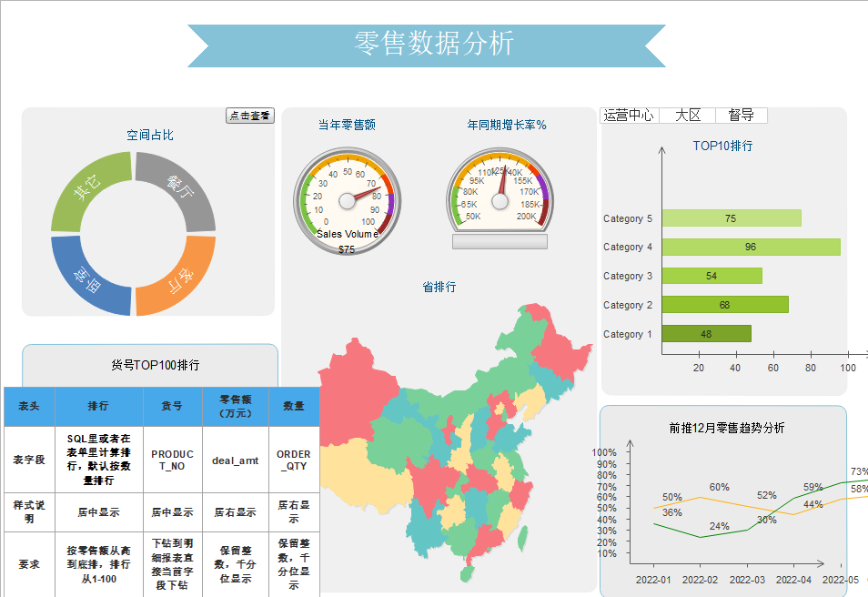The height and width of the screenshot is (597, 868).
Task: Click the Category 1 axis label
Action: tap(628, 334)
